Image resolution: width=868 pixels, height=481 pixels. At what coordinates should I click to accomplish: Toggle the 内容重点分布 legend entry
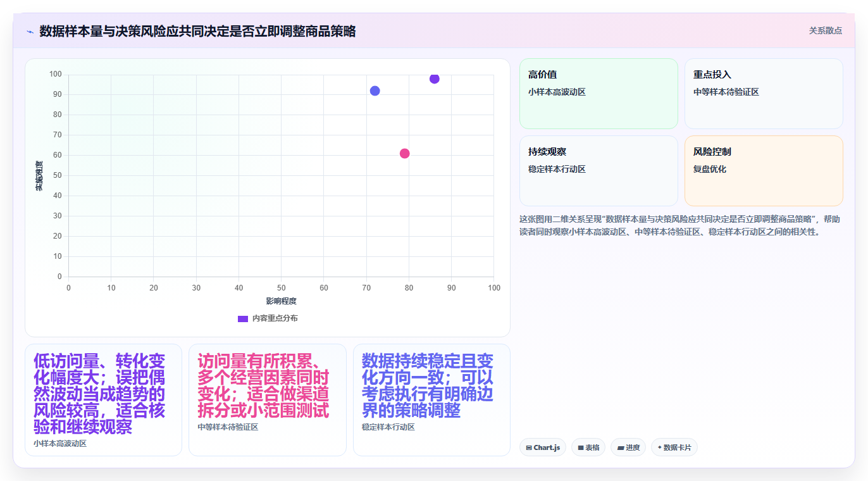coord(268,318)
